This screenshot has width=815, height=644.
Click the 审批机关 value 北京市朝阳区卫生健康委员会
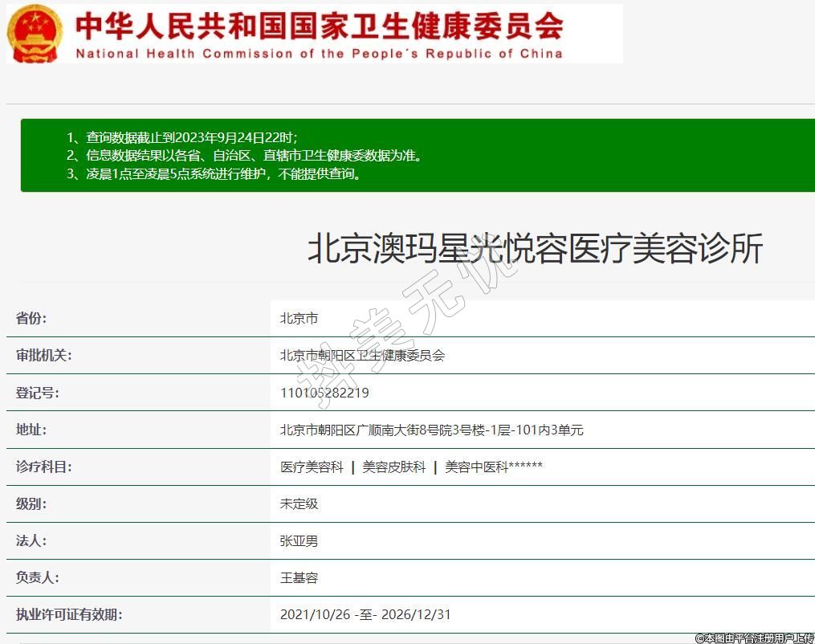click(362, 355)
